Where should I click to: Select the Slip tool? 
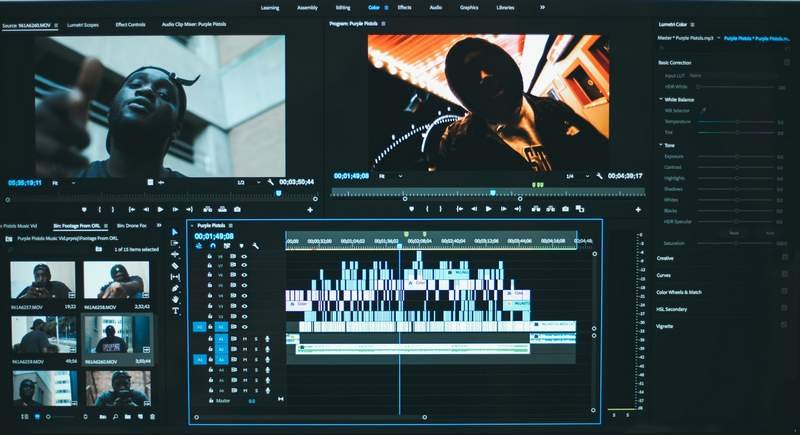175,277
